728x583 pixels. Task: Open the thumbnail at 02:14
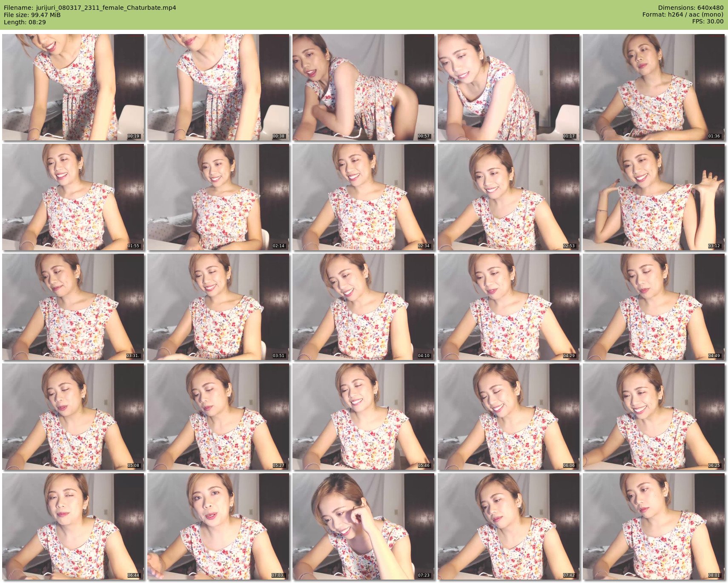click(218, 197)
